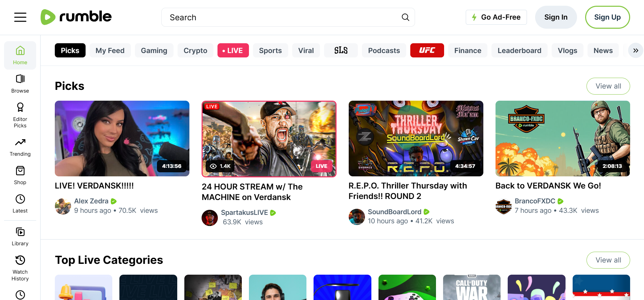Focus the Search input field
644x300 pixels.
point(288,17)
